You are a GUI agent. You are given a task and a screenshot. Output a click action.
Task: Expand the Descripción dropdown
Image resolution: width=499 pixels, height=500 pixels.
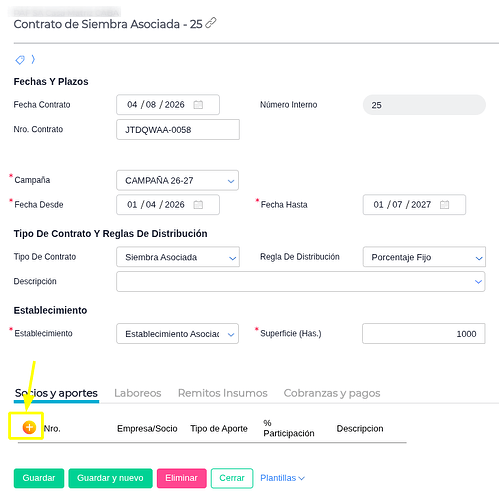coord(300,281)
